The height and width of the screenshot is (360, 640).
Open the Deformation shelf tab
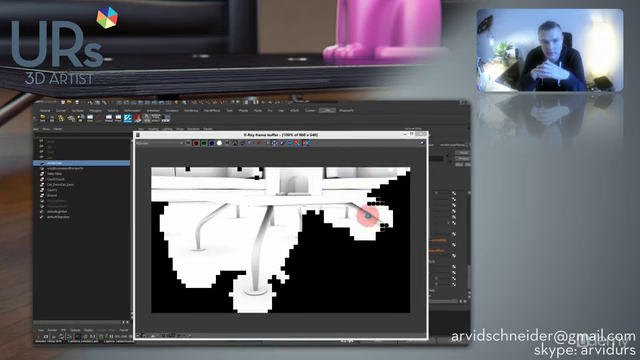pos(132,111)
